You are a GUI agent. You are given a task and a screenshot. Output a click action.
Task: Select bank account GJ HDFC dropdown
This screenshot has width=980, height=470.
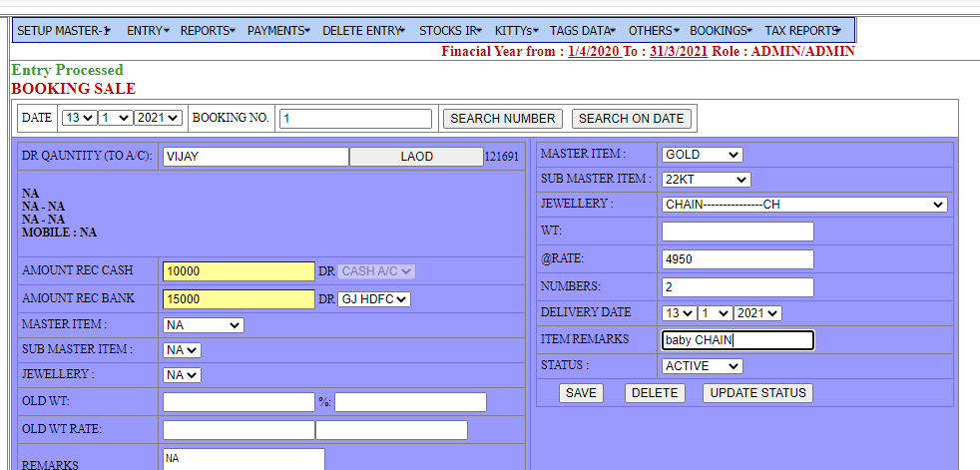point(374,299)
